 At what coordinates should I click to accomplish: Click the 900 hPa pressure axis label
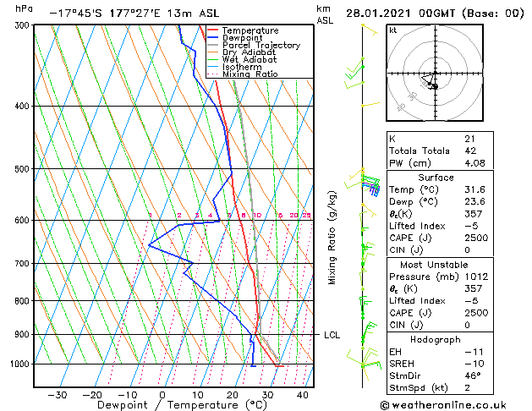pos(24,334)
